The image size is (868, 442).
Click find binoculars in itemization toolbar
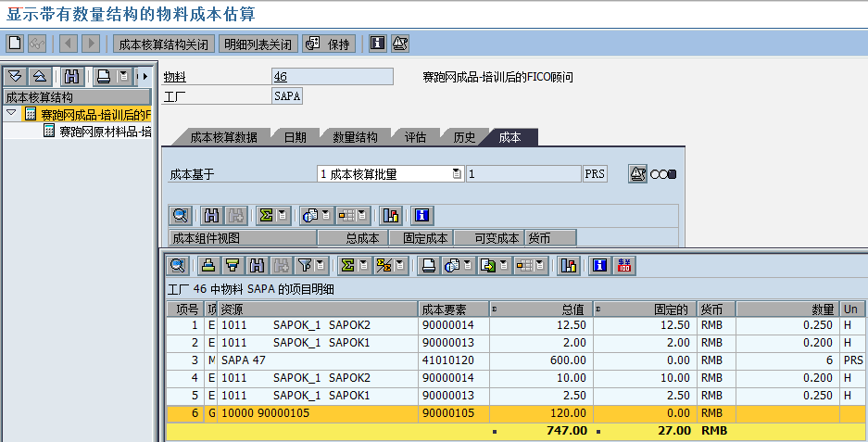258,266
